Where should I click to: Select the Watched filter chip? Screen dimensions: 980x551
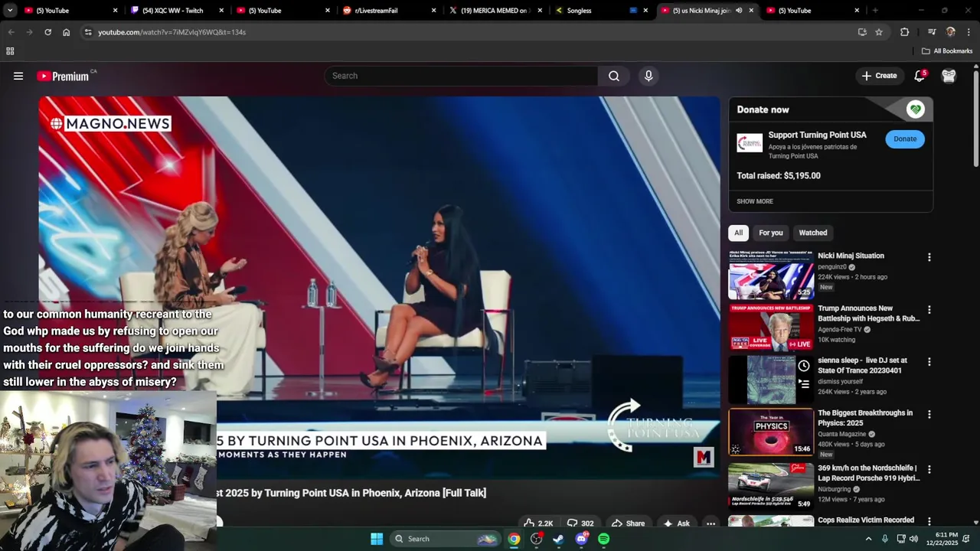coord(813,233)
